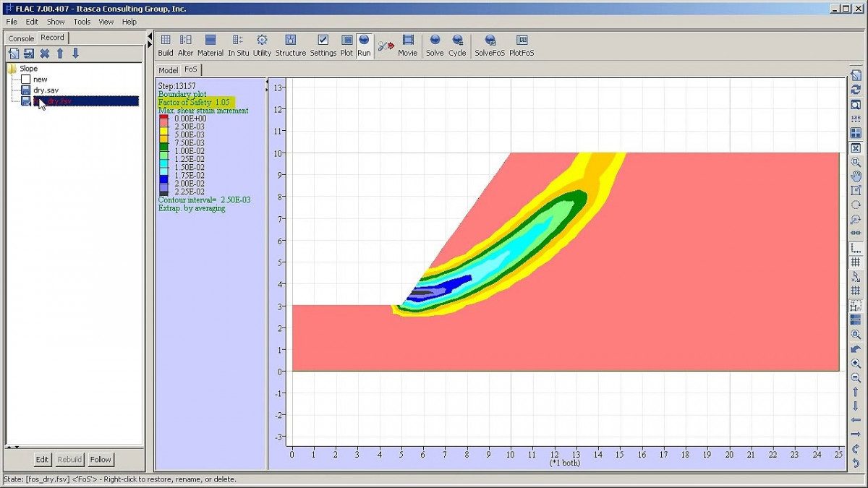Click the Solve icon
The width and height of the screenshot is (868, 488).
coord(435,45)
